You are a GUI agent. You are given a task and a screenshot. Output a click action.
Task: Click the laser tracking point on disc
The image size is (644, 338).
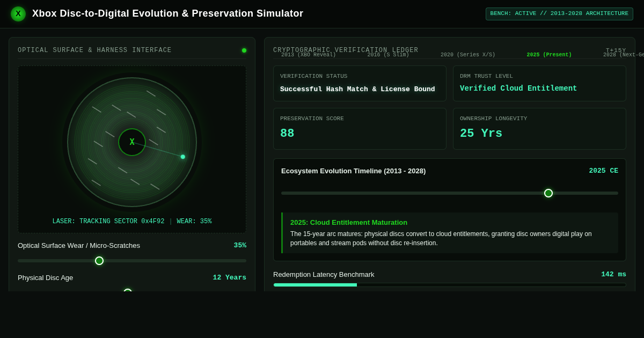[183, 157]
